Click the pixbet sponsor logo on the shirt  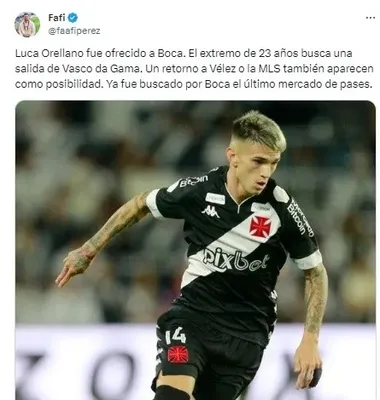click(x=235, y=259)
